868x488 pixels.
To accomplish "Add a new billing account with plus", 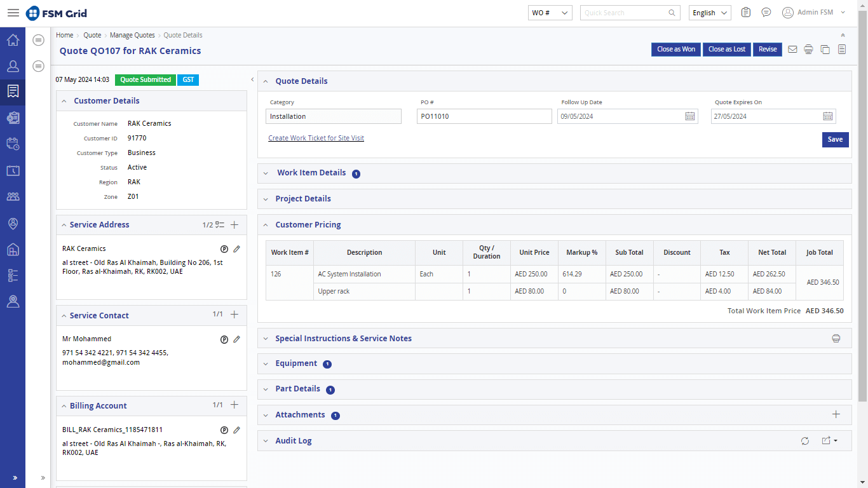I will [234, 405].
